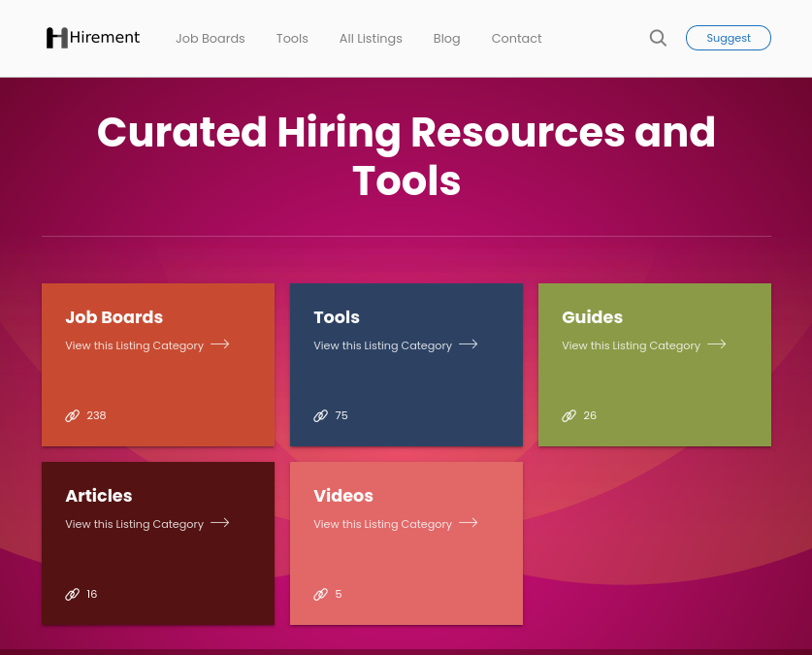
Task: Click the arrow icon under Job Boards
Action: (220, 344)
